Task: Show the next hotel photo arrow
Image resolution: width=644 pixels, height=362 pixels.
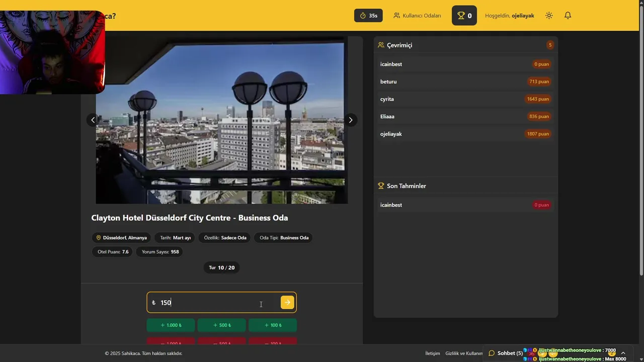Action: coord(351,120)
